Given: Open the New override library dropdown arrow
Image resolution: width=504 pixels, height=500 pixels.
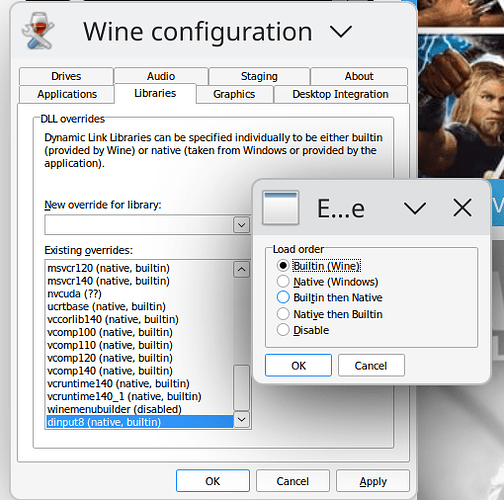Looking at the screenshot, I should click(x=242, y=225).
